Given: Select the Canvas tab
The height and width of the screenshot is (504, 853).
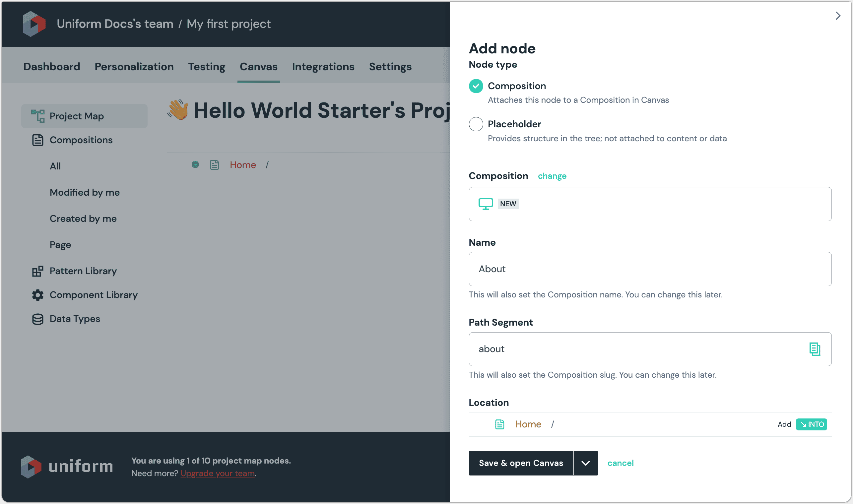Looking at the screenshot, I should tap(258, 67).
